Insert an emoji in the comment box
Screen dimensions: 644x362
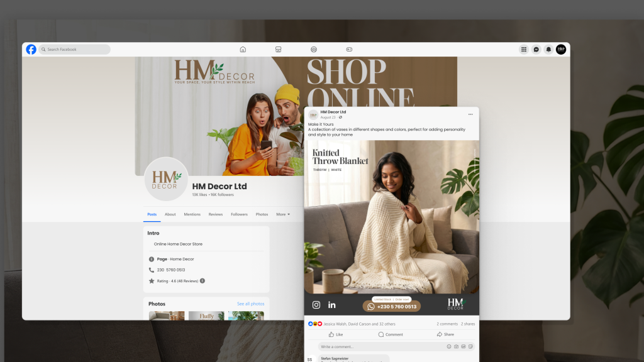449,346
